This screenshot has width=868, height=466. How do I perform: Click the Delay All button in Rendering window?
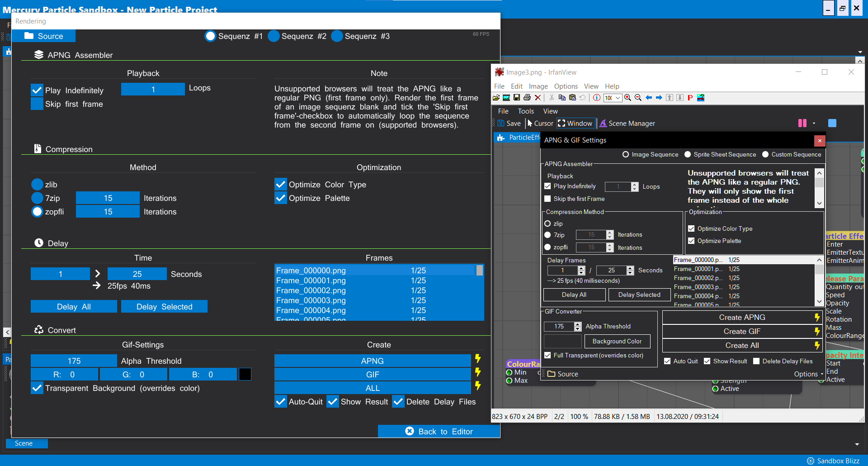click(x=74, y=307)
